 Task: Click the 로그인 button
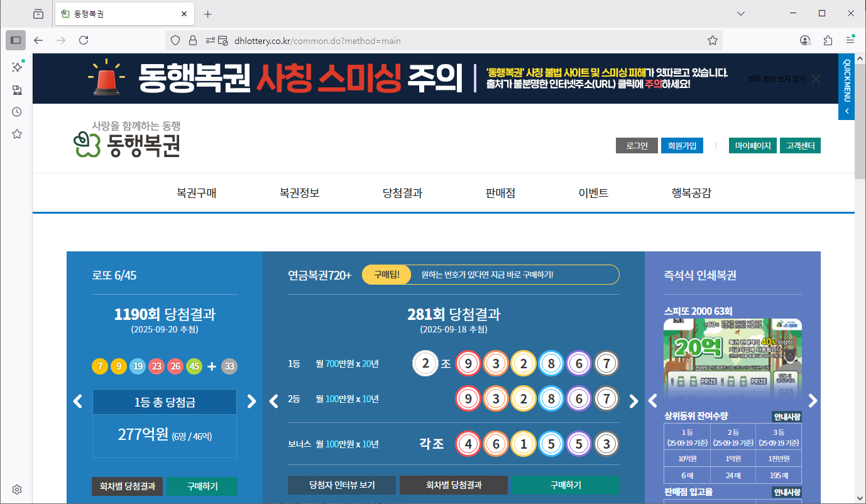coord(637,145)
